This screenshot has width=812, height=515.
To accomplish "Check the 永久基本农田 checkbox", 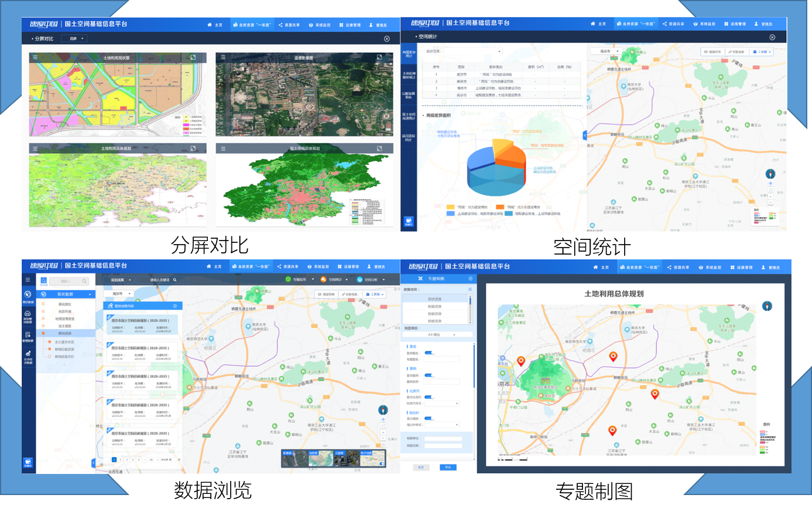I will point(50,342).
